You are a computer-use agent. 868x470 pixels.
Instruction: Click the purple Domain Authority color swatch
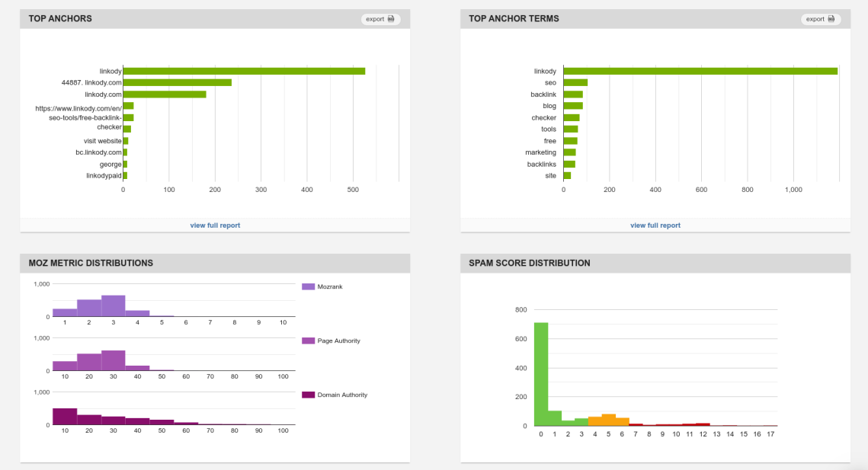tap(309, 395)
